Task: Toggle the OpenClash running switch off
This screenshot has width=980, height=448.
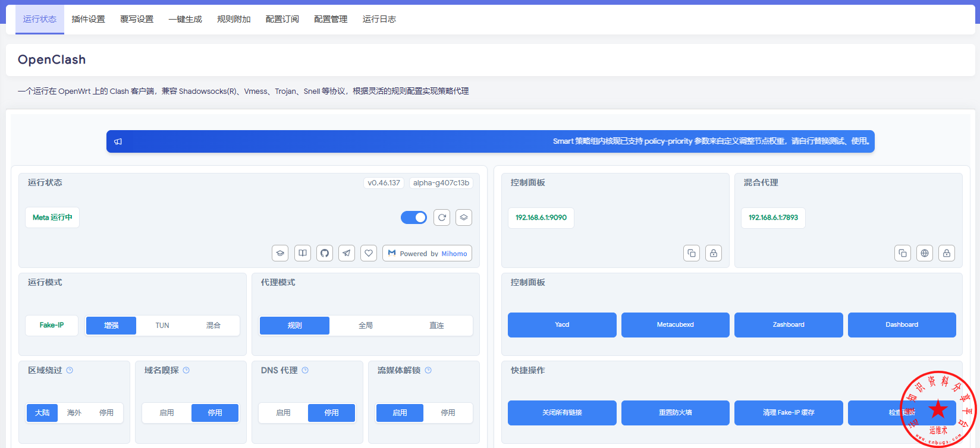Action: pyautogui.click(x=414, y=217)
